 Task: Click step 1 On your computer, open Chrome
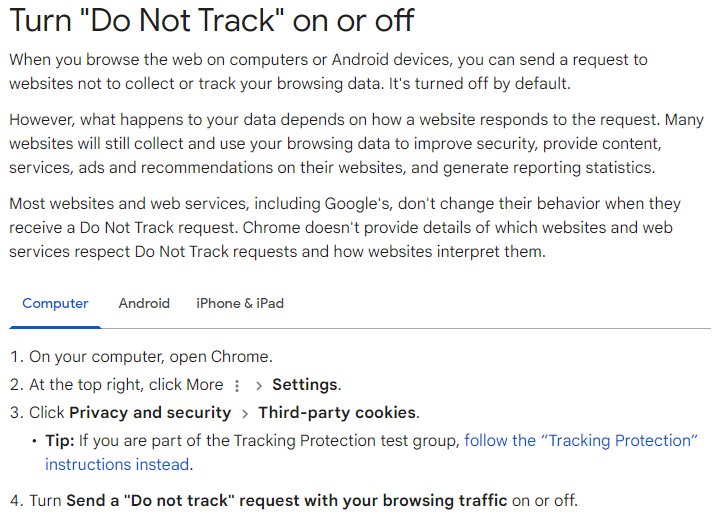point(141,357)
